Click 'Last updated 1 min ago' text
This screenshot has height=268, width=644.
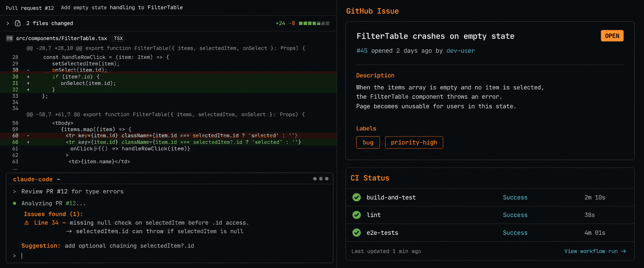pyautogui.click(x=386, y=251)
